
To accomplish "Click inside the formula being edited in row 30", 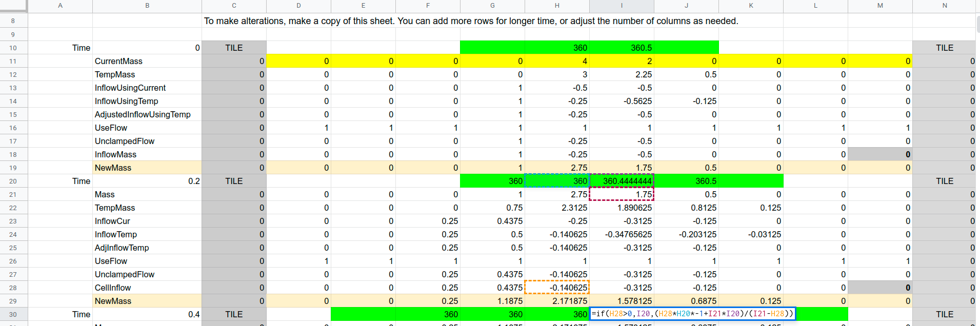I will point(692,314).
